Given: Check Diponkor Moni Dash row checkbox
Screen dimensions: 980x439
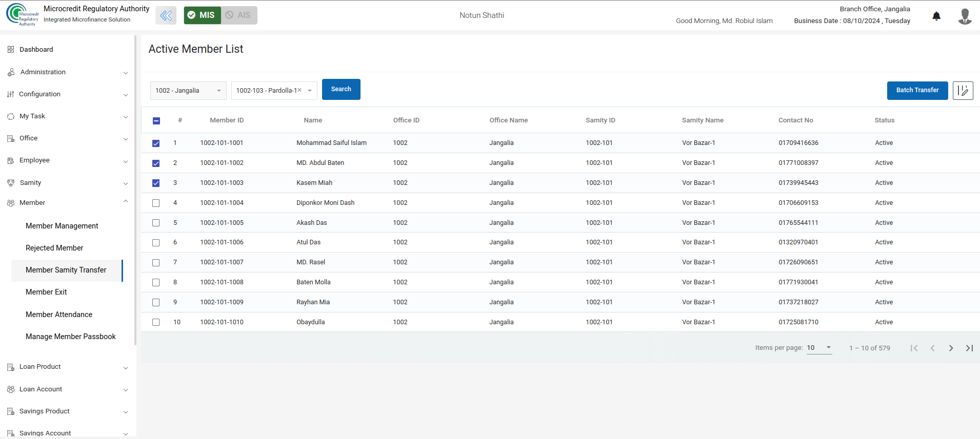Looking at the screenshot, I should coord(156,203).
